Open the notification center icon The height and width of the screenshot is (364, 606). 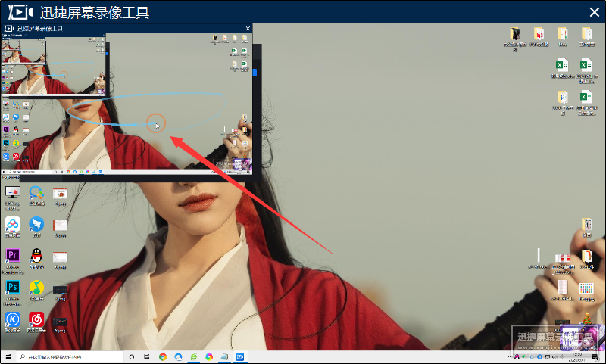[595, 357]
